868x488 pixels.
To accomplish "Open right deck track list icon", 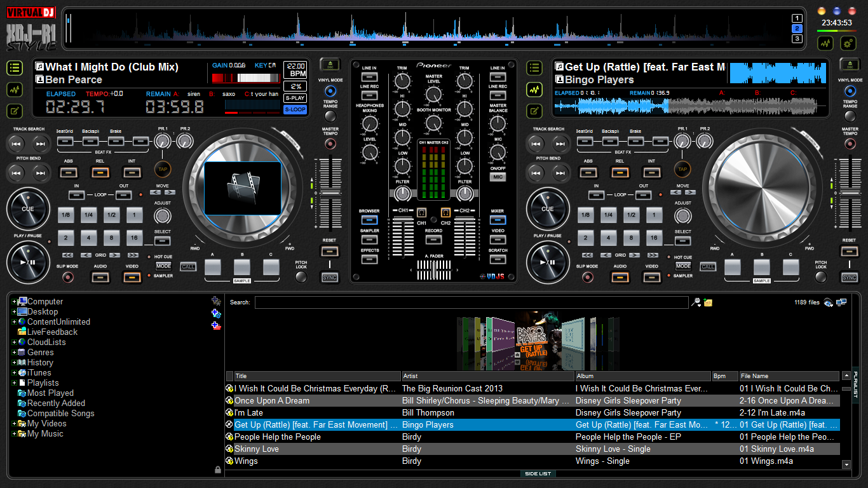I will click(534, 68).
